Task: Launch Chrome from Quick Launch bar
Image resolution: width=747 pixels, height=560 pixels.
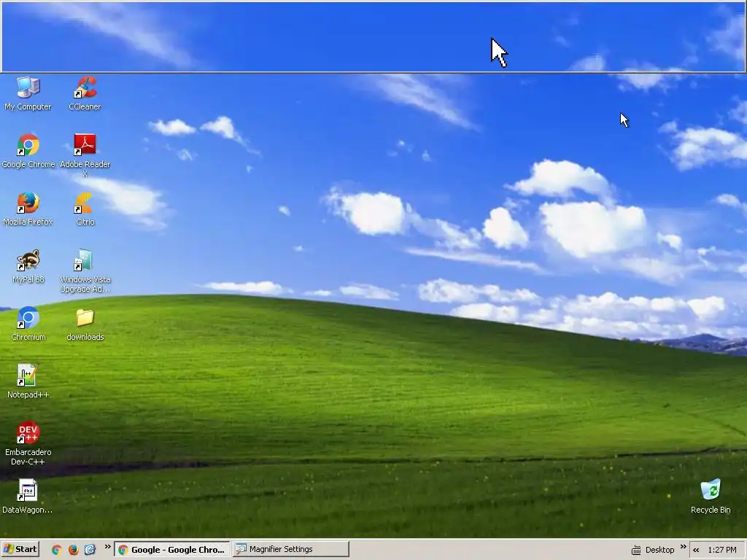Action: [x=57, y=550]
